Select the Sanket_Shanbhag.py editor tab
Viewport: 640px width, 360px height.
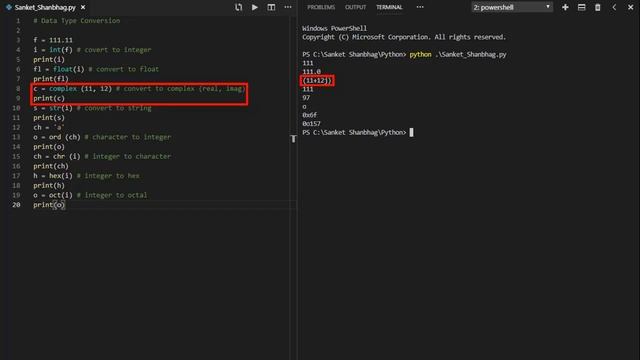point(45,7)
